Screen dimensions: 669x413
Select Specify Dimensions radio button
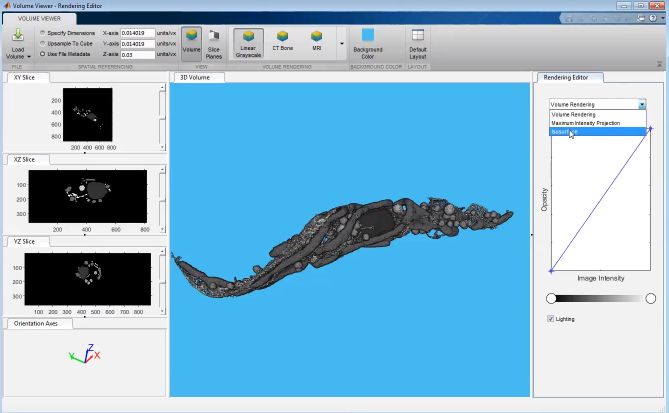pyautogui.click(x=41, y=33)
